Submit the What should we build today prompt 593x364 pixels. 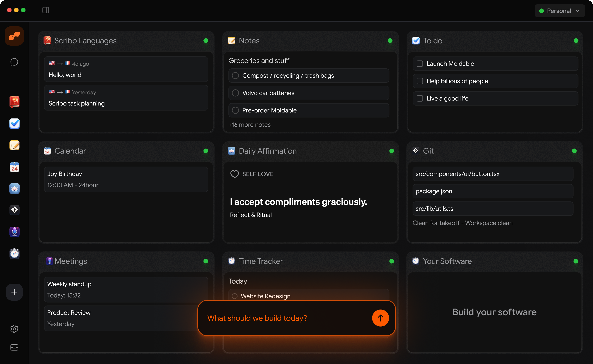(380, 318)
